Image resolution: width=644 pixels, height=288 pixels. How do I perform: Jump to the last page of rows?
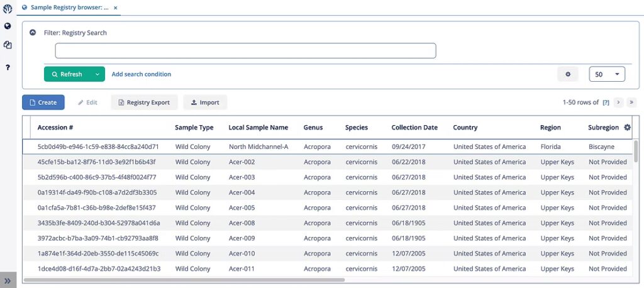[631, 102]
